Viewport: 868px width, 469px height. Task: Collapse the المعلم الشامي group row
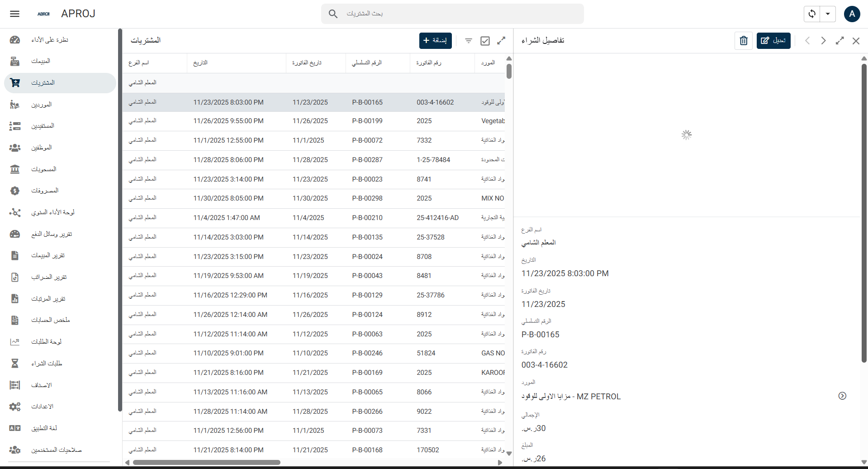coord(143,83)
